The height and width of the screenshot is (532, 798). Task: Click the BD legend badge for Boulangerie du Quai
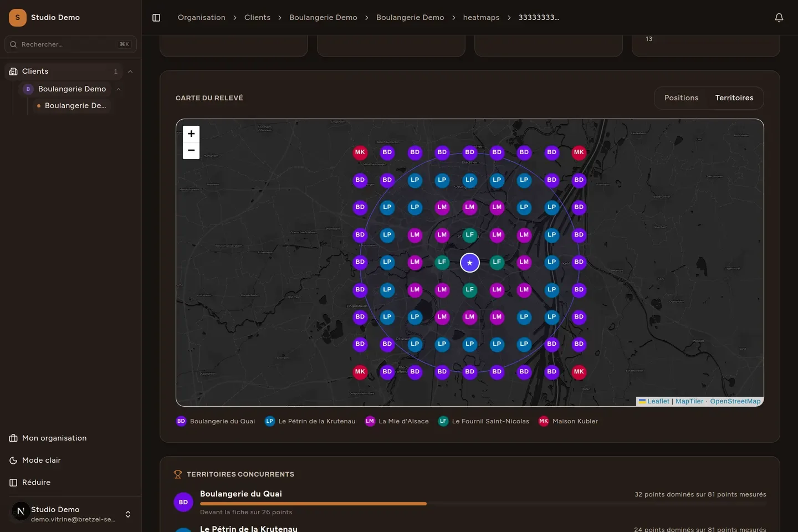click(x=181, y=421)
